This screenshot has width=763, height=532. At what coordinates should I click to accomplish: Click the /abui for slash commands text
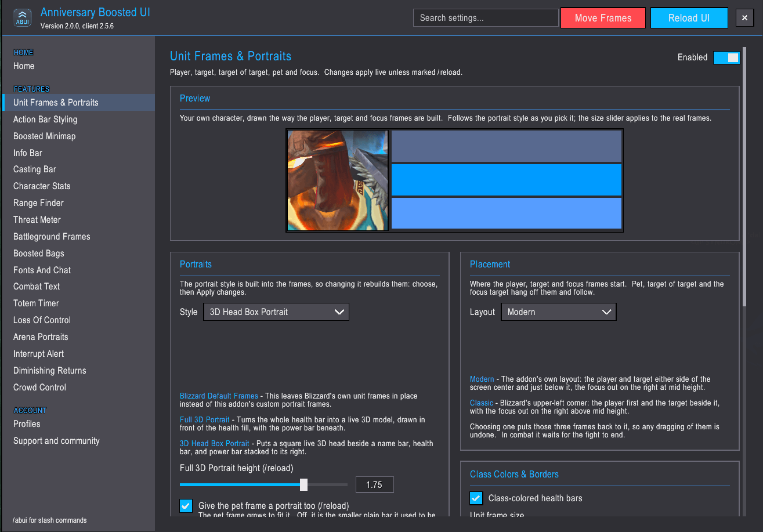pos(50,520)
